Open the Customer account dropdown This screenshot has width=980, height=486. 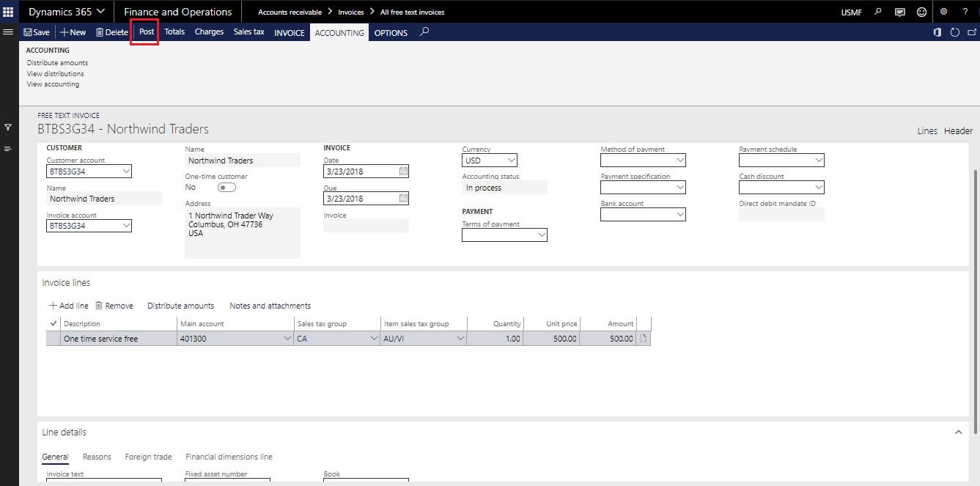point(127,172)
